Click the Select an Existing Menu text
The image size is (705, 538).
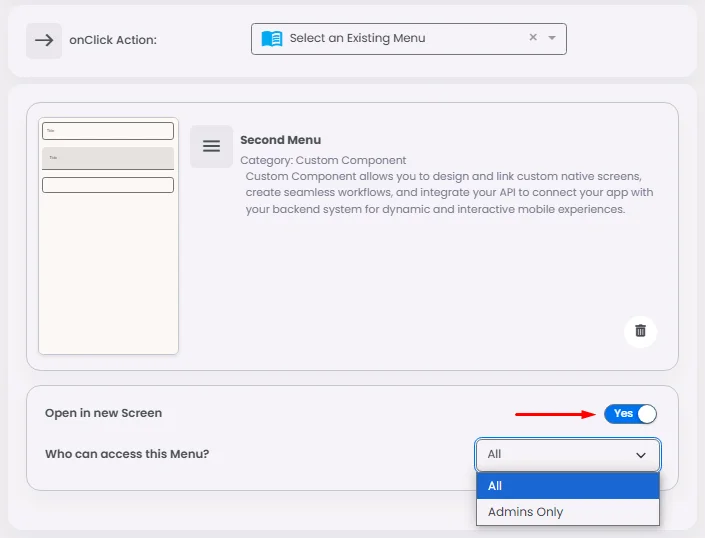[357, 38]
